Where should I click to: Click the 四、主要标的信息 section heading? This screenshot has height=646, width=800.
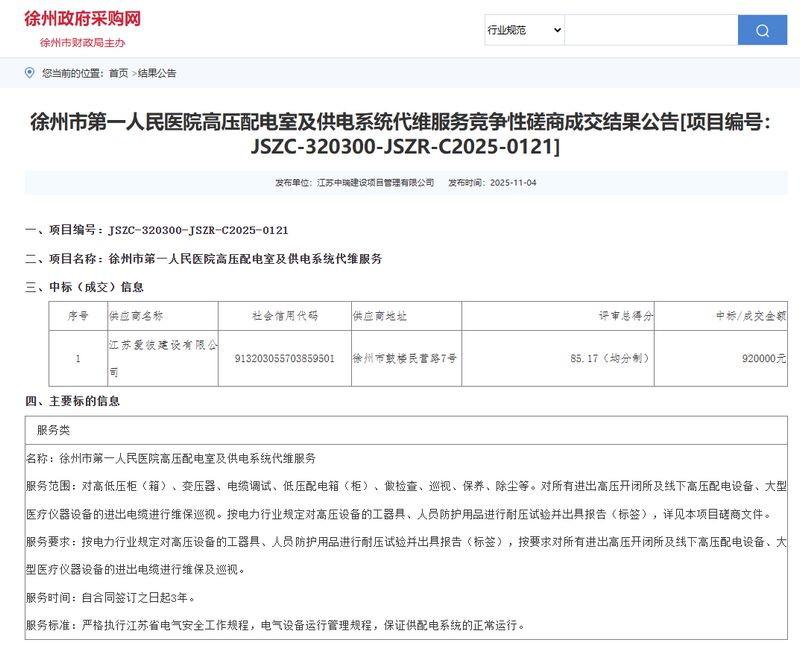point(72,401)
